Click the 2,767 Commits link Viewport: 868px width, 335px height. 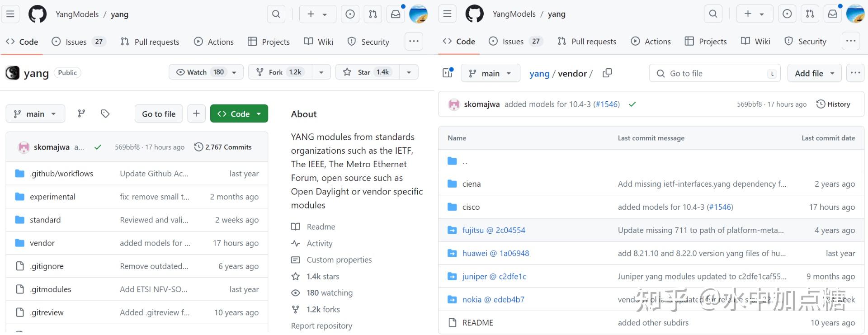click(x=228, y=147)
